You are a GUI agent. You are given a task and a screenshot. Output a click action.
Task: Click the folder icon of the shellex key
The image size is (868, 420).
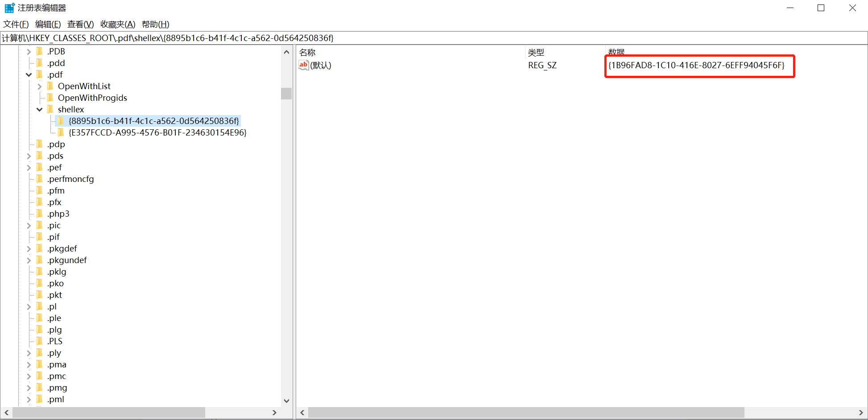[50, 109]
